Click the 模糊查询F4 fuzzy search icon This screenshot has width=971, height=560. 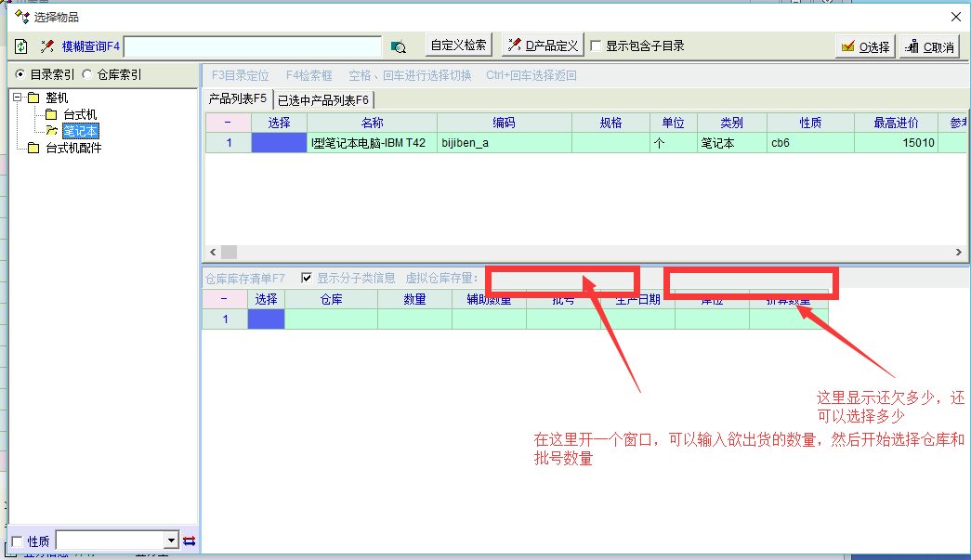47,46
